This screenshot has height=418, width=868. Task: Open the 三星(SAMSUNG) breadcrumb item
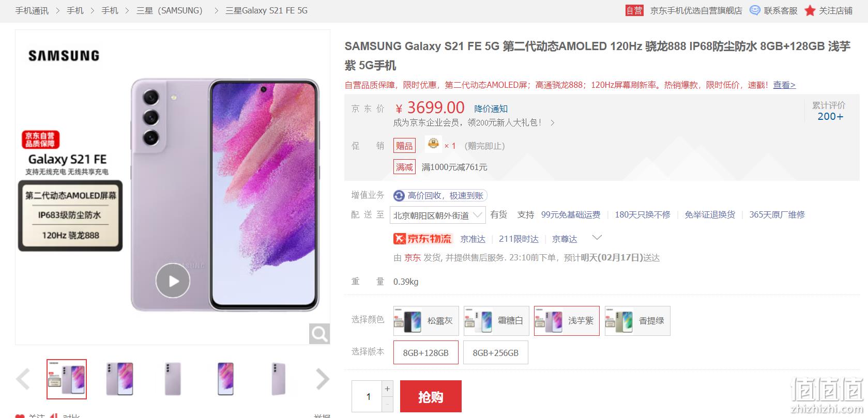(170, 10)
